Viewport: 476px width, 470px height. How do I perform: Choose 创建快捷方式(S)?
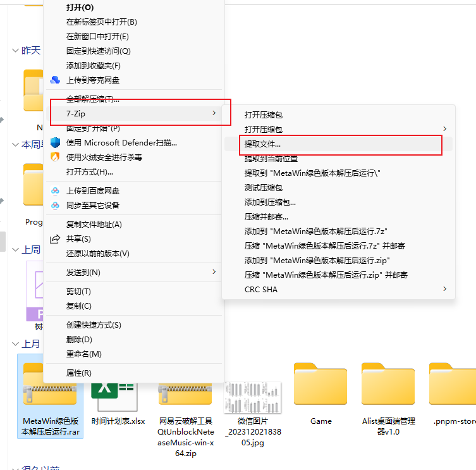134,325
